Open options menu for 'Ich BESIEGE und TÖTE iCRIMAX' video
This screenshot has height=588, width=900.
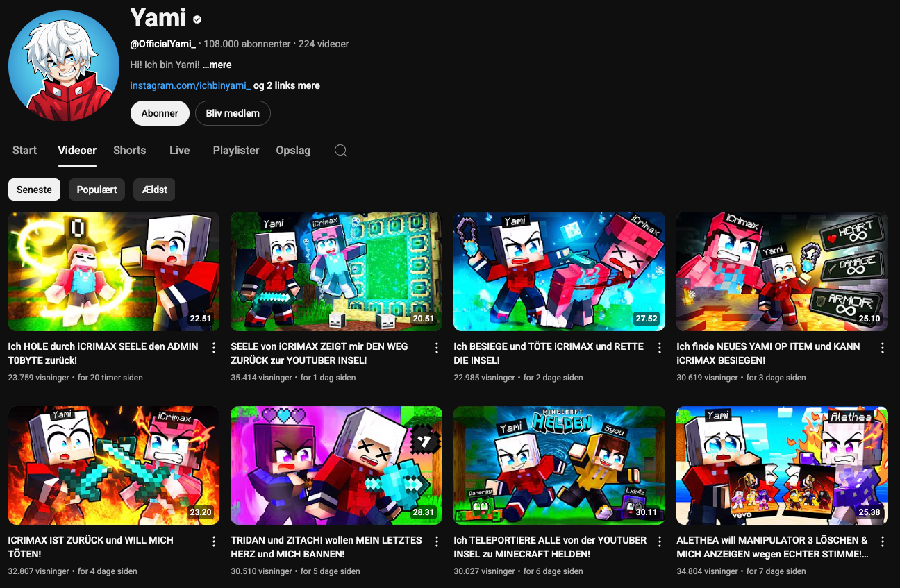pos(660,348)
